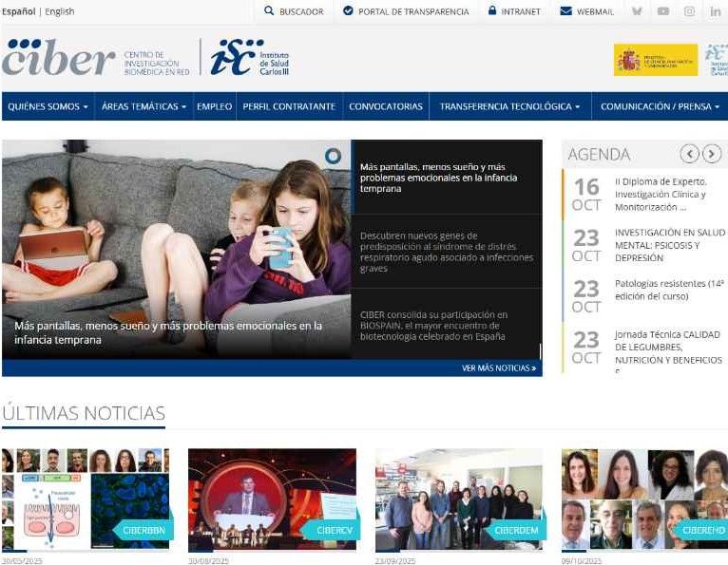Visit the Instagram profile icon
Viewport: 728px width, 565px height.
tap(689, 11)
